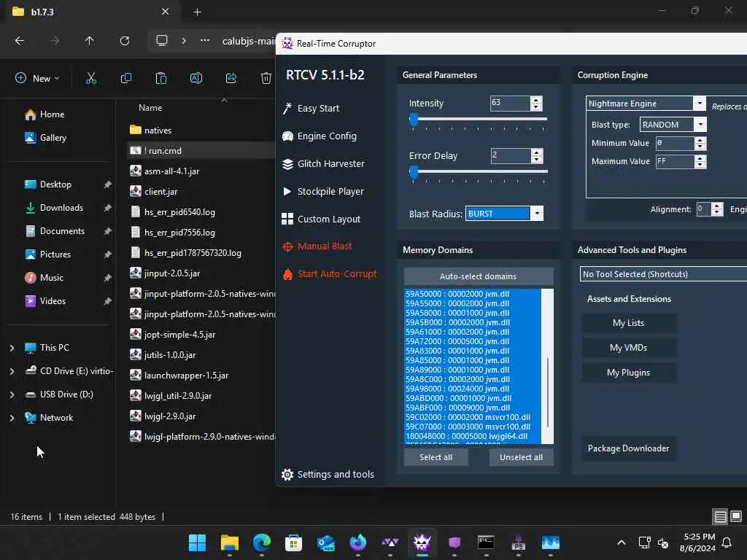Show hidden system tray icons
This screenshot has width=747, height=560.
[x=622, y=542]
